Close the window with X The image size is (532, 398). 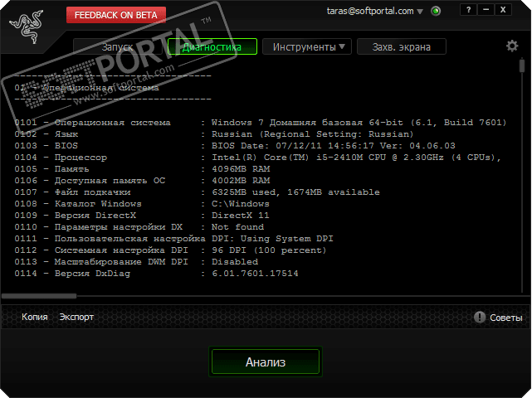(503, 10)
